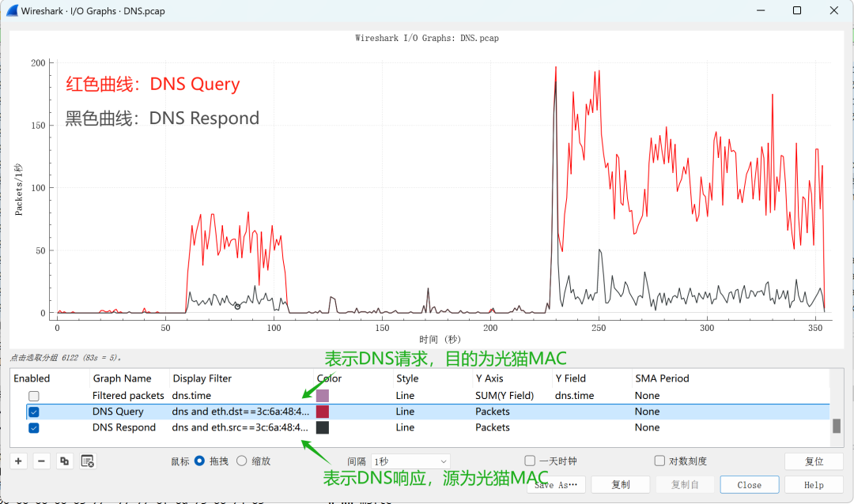
Task: Click the Save As button
Action: pos(557,485)
